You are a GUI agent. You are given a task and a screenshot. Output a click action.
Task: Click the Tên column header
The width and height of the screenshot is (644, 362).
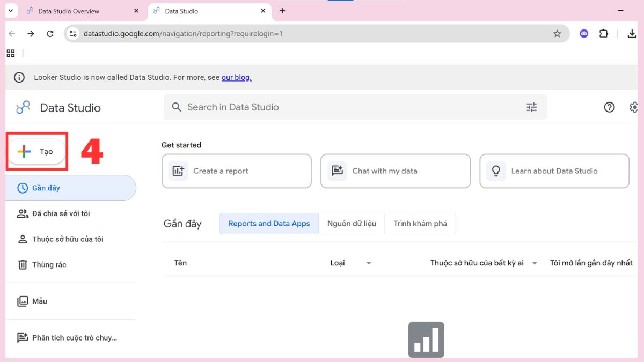coord(180,263)
